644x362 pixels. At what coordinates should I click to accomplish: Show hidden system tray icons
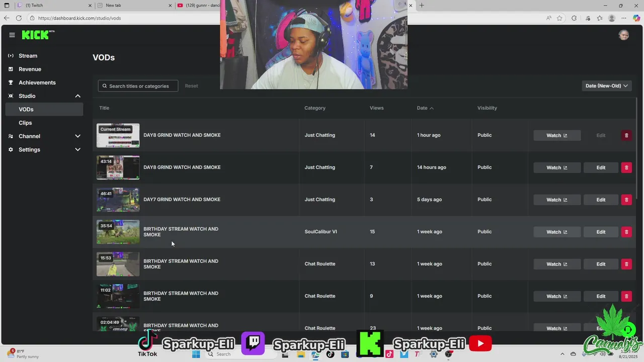(x=562, y=354)
